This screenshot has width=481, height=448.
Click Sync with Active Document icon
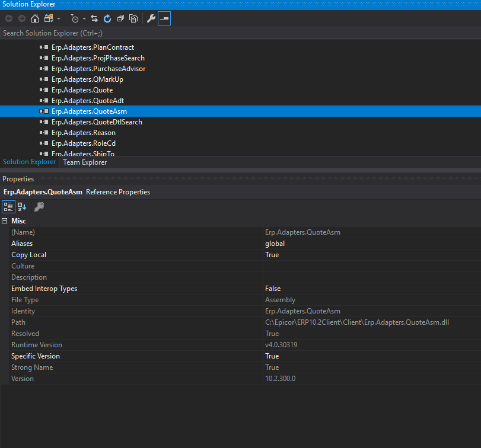tap(94, 19)
